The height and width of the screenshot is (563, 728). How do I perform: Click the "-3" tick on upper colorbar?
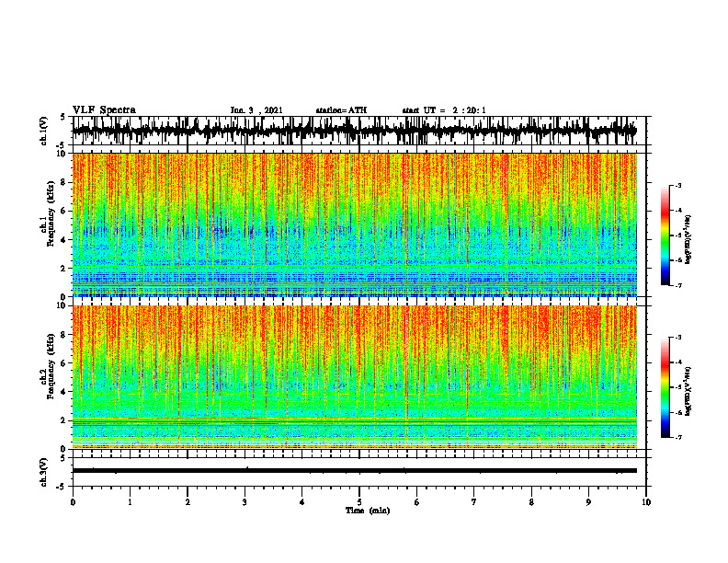tap(678, 186)
